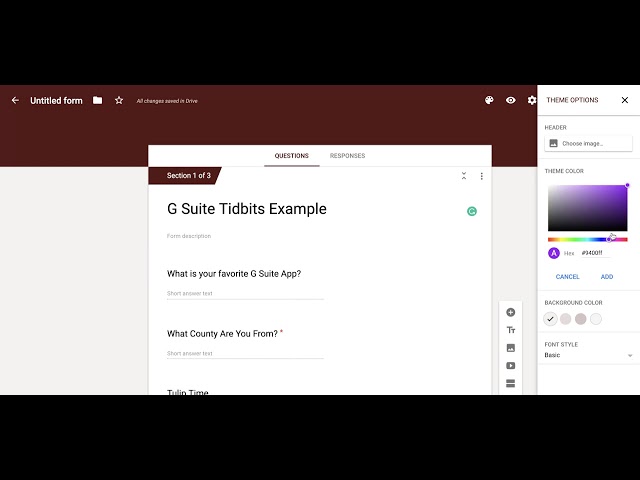Select the What County Are You From question

(222, 333)
